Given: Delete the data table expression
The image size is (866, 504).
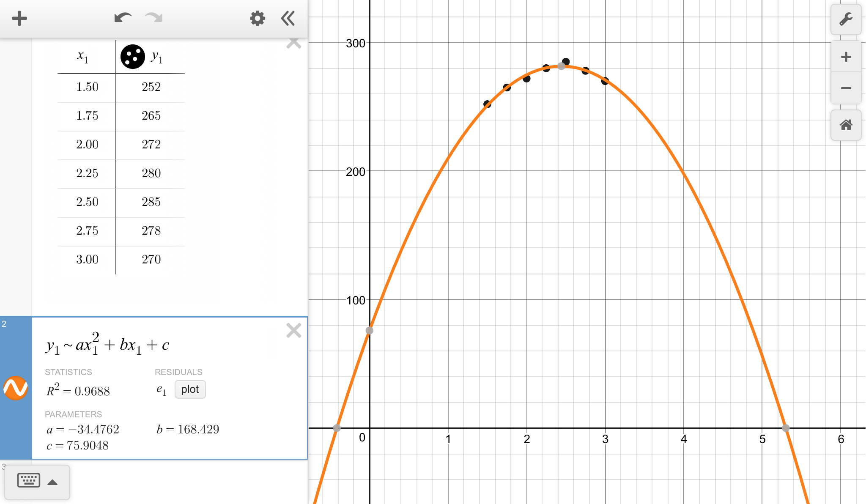Looking at the screenshot, I should click(x=293, y=43).
